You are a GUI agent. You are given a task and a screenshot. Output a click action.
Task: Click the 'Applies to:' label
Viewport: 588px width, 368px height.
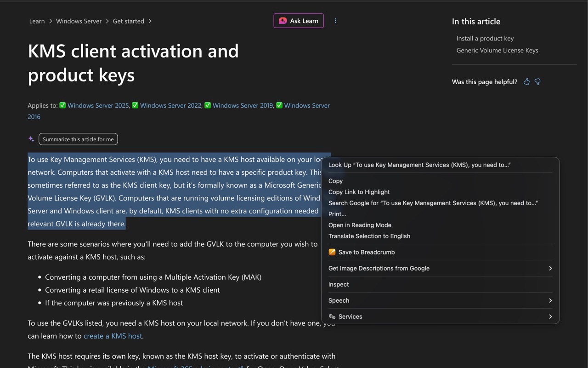pos(43,105)
